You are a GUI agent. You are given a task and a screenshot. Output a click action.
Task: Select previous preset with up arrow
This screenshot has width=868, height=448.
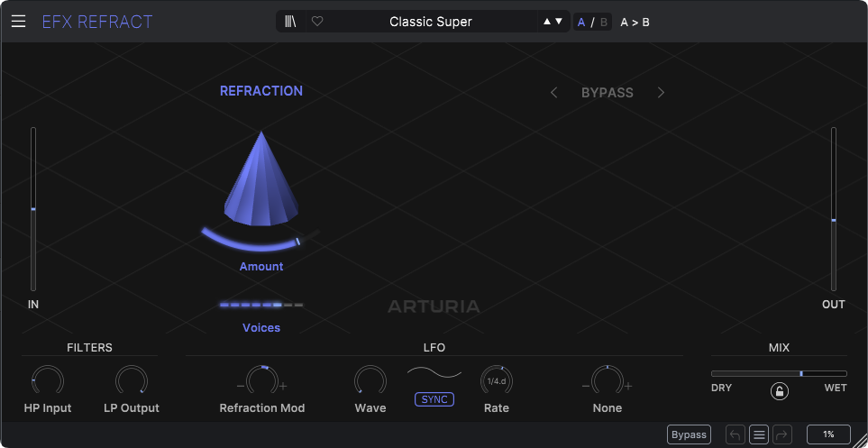pos(547,22)
